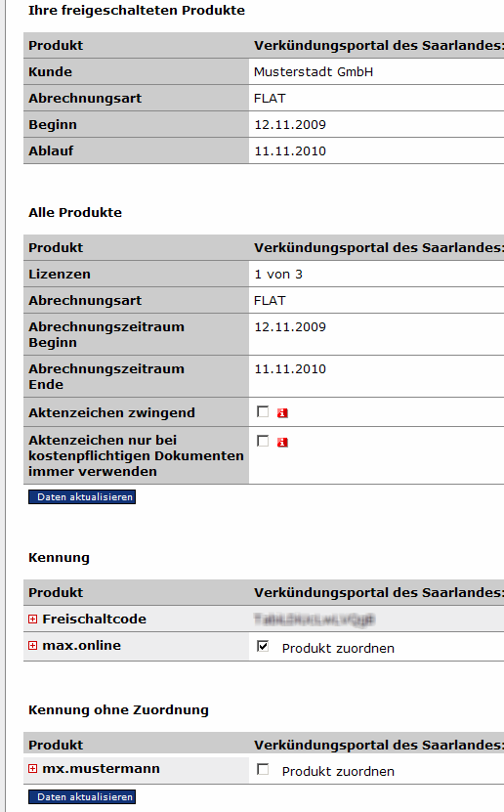
Task: Click the Ablauf date 11.11.2010
Action: click(x=290, y=151)
